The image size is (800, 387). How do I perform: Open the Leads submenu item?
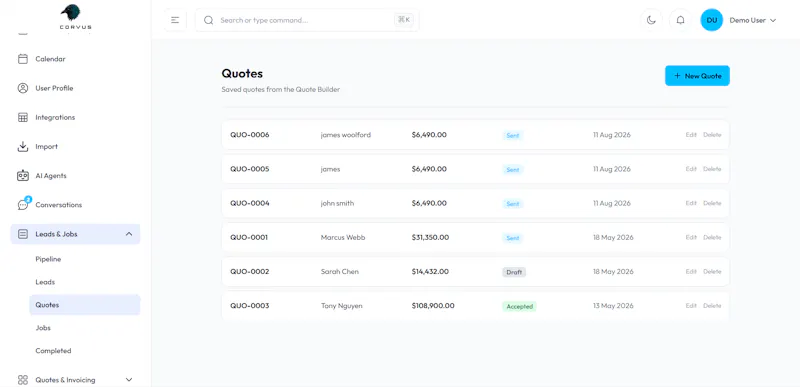click(85, 282)
